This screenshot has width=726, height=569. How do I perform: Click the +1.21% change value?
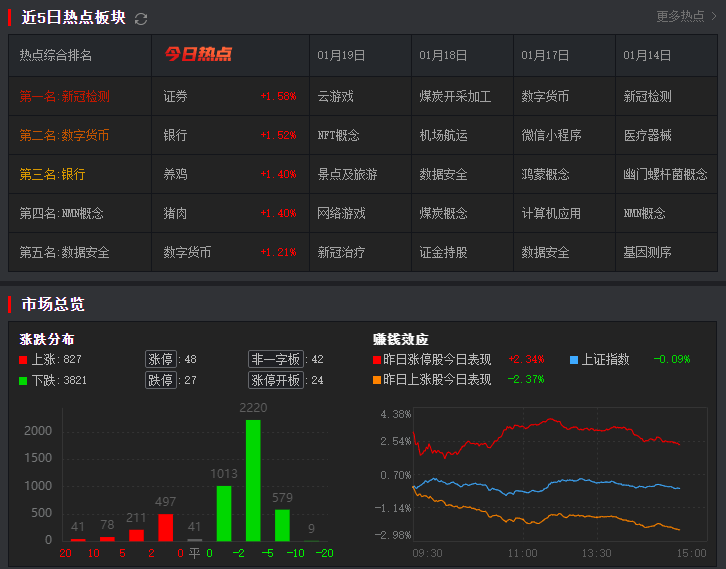click(278, 252)
